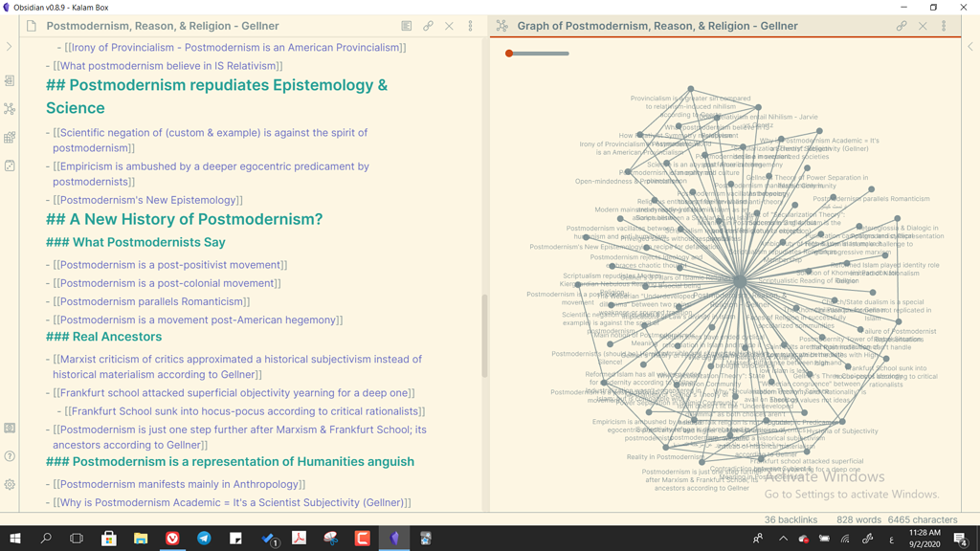Image resolution: width=980 pixels, height=551 pixels.
Task: Open Settings via the gear icon
Action: [x=11, y=485]
